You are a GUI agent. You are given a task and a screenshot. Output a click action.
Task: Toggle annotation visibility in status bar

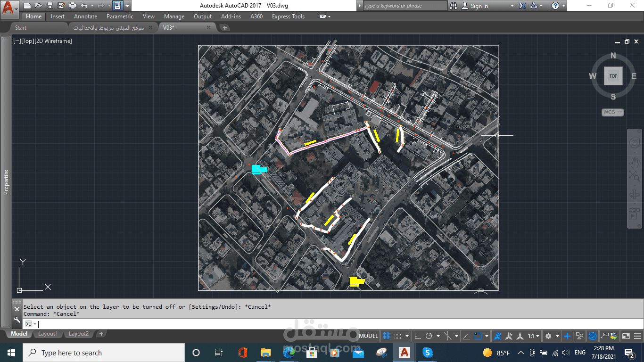(x=497, y=336)
